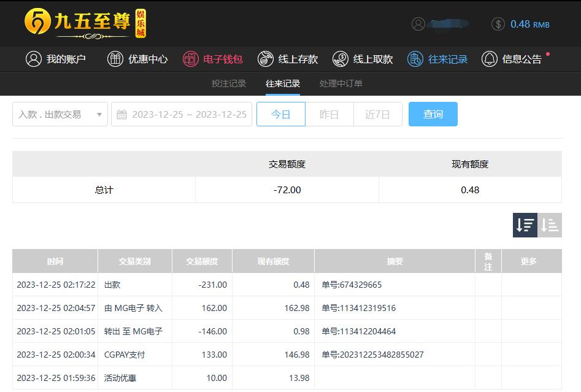Click the 九五至尊 logo
The height and width of the screenshot is (392, 581).
coord(85,23)
